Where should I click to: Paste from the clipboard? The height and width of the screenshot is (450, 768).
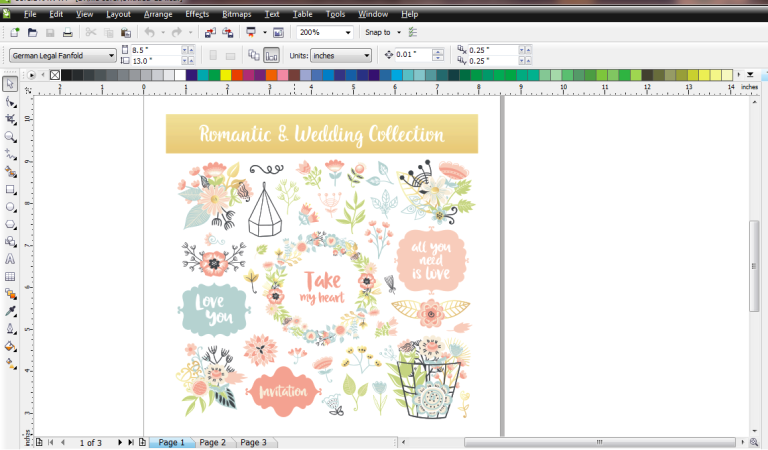pos(126,32)
